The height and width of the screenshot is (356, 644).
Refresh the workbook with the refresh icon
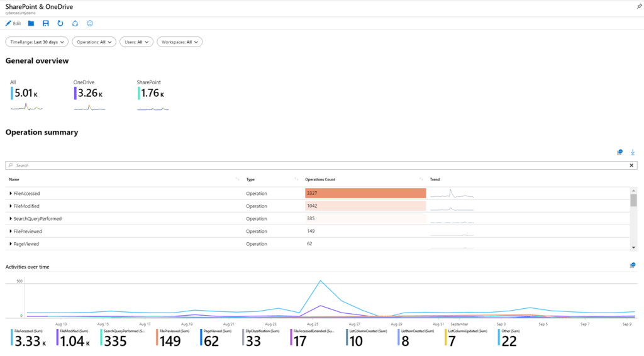(60, 23)
